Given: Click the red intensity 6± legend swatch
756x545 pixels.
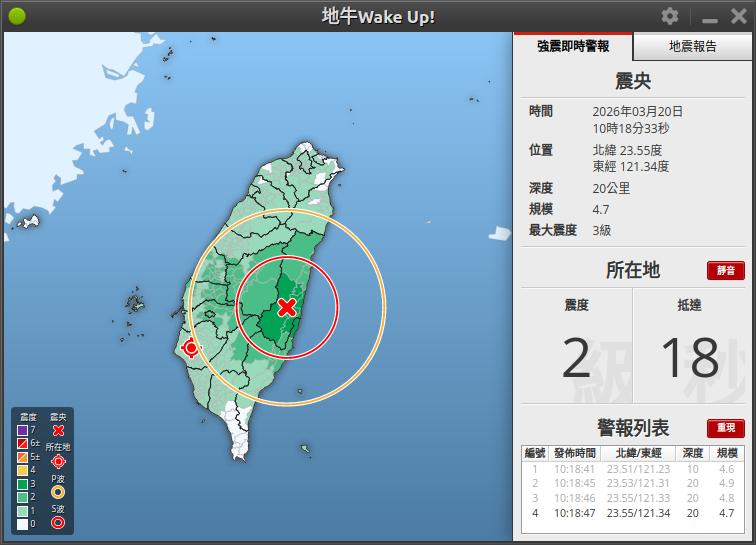Looking at the screenshot, I should 22,443.
